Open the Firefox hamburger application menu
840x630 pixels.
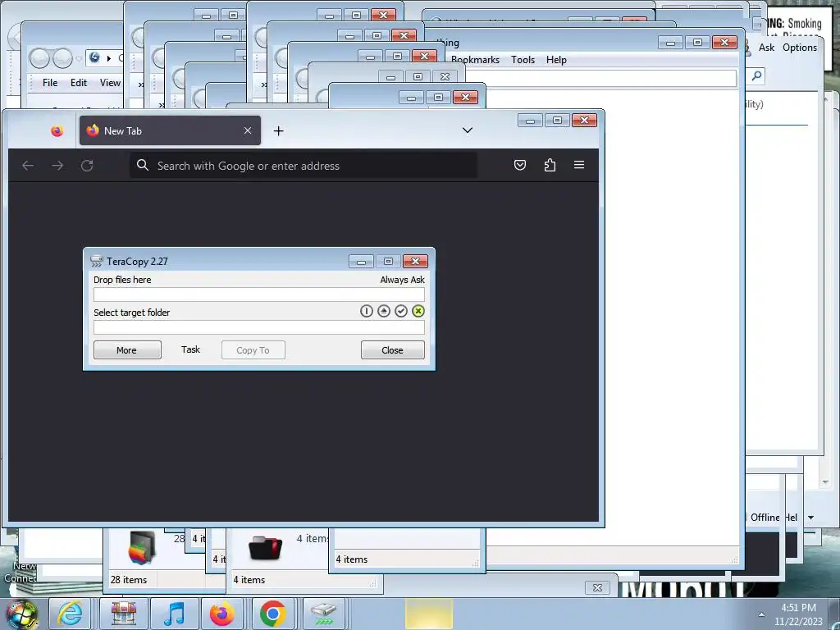[x=579, y=165]
